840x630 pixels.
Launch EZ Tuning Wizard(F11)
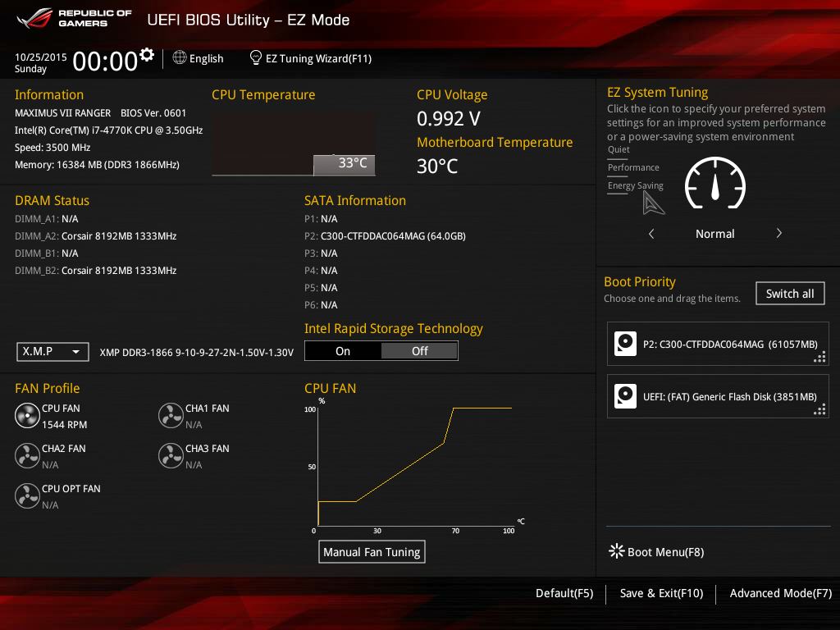click(318, 58)
